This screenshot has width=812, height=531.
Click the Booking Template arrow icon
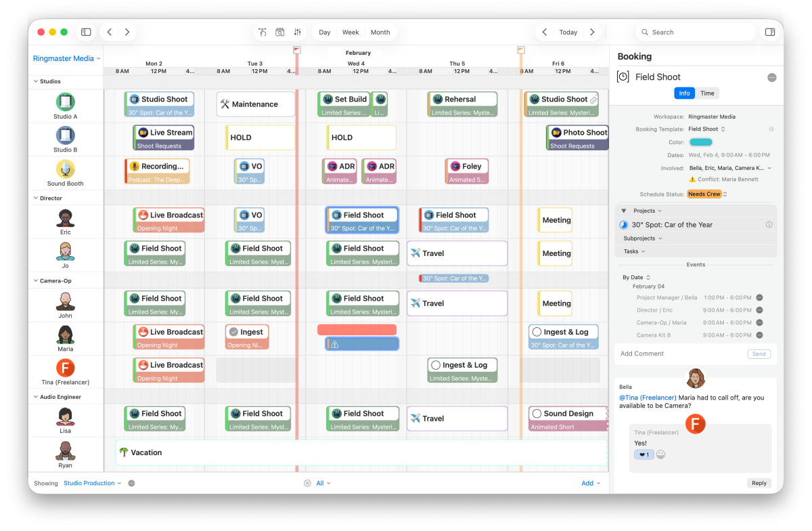pos(771,129)
